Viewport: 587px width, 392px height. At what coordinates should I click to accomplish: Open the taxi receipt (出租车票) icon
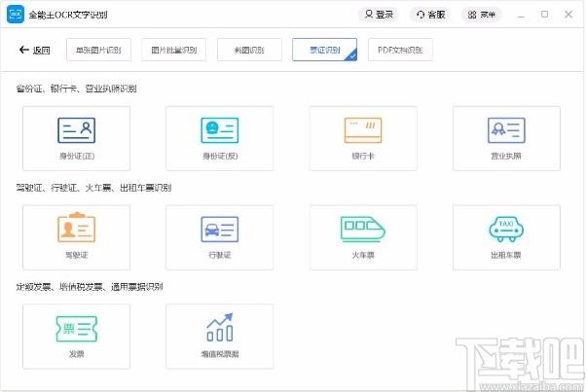tap(506, 229)
